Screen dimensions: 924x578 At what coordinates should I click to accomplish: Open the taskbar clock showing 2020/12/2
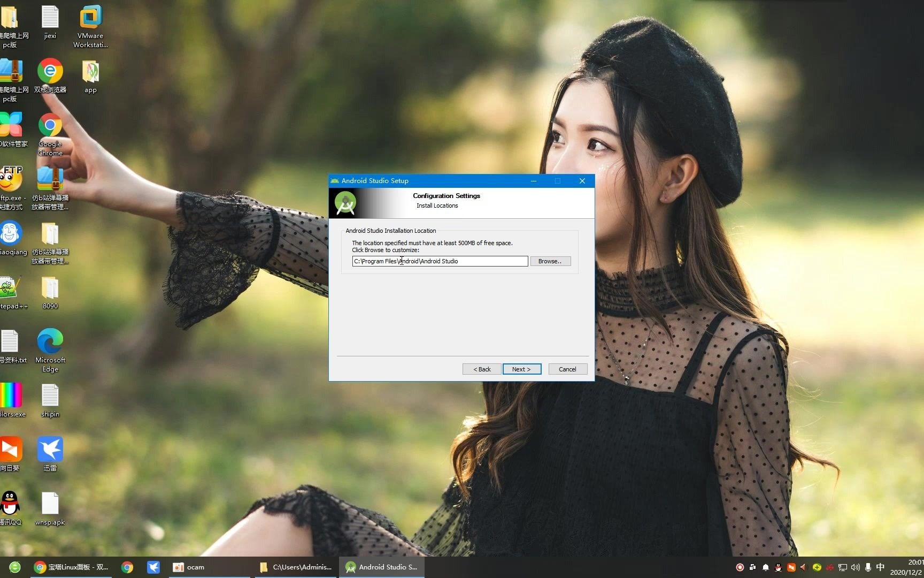point(907,567)
